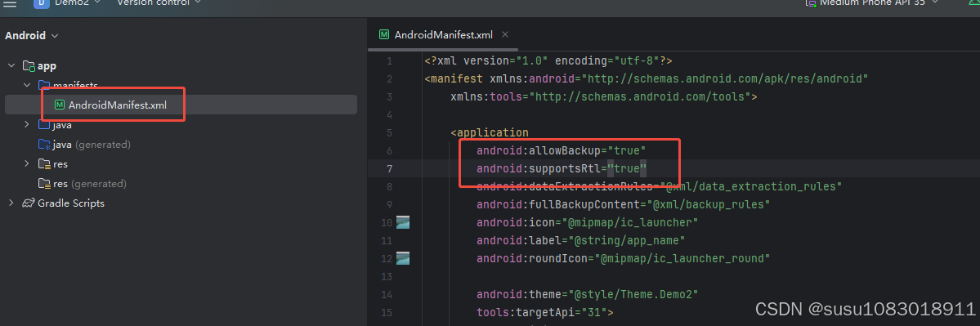Image resolution: width=980 pixels, height=326 pixels.
Task: Place cursor on the '<?xml version="1.0"' line
Action: 548,61
